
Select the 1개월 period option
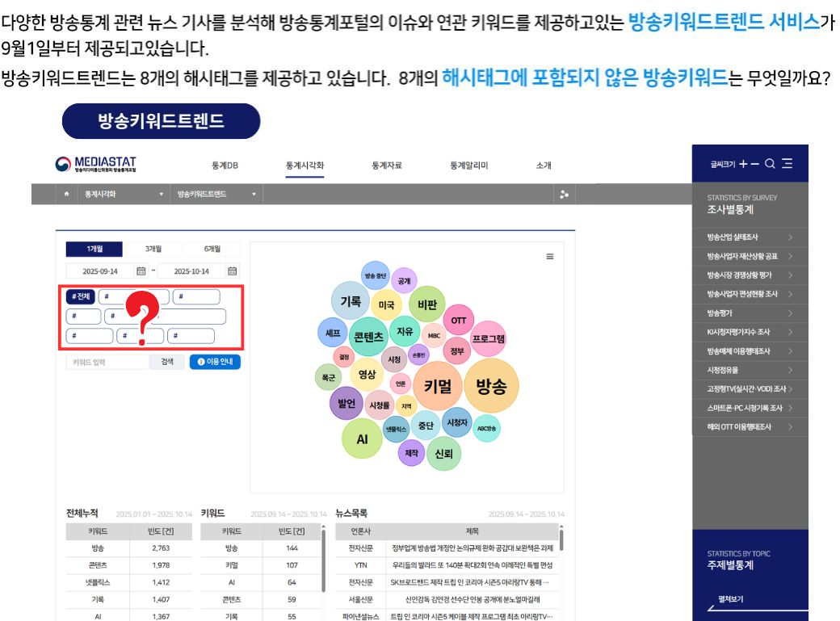pyautogui.click(x=94, y=249)
